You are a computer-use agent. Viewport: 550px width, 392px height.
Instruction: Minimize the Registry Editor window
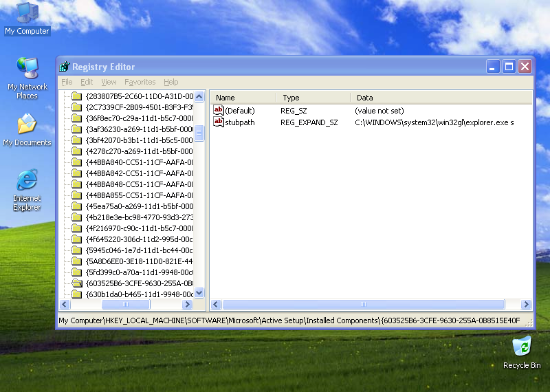pos(492,66)
